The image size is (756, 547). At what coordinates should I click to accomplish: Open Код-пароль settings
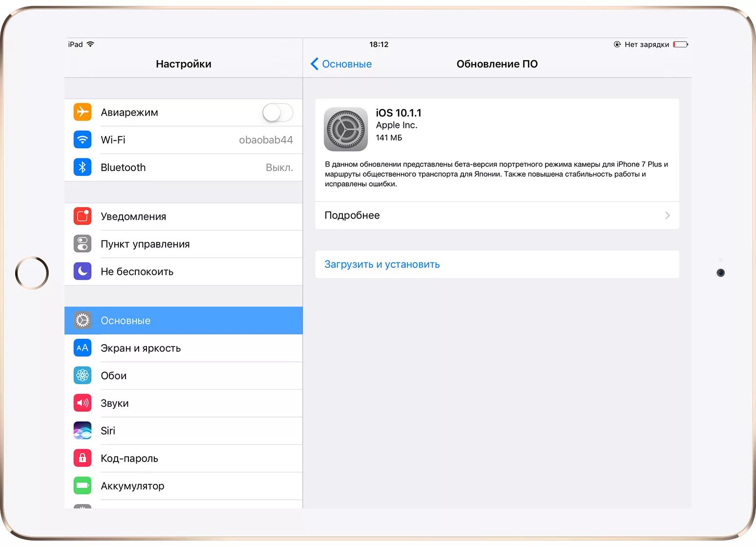pyautogui.click(x=184, y=458)
